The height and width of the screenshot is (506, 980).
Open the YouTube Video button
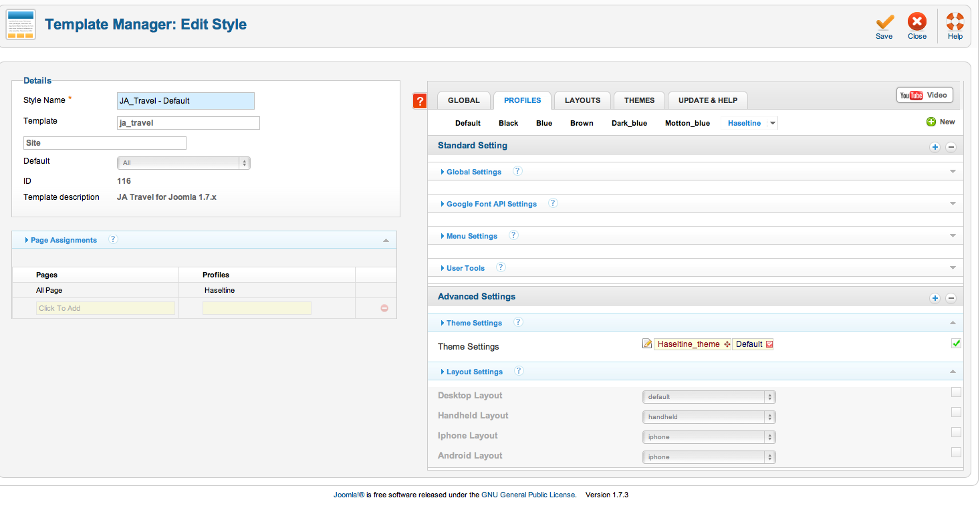point(924,95)
